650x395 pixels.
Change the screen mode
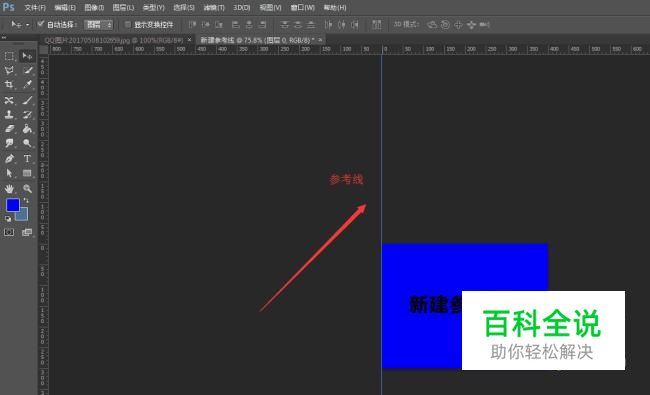(27, 233)
